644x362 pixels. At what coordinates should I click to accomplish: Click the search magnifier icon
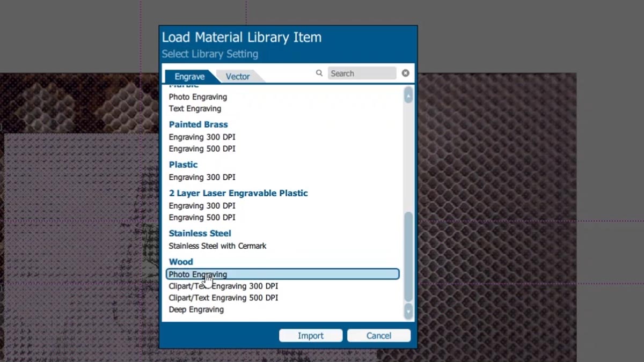(319, 73)
